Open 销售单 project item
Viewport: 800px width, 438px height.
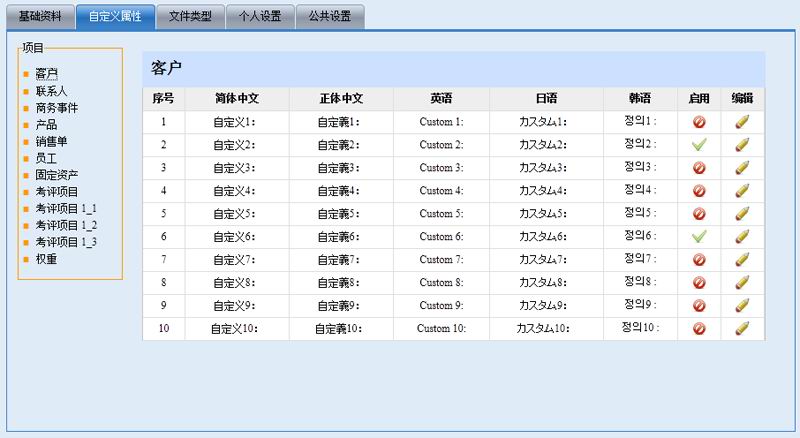coord(51,142)
